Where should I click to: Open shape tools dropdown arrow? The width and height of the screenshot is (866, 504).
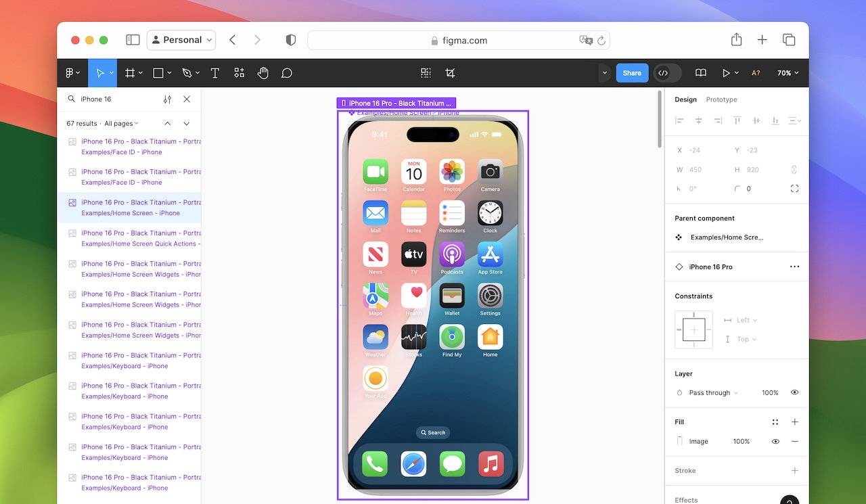pos(169,73)
